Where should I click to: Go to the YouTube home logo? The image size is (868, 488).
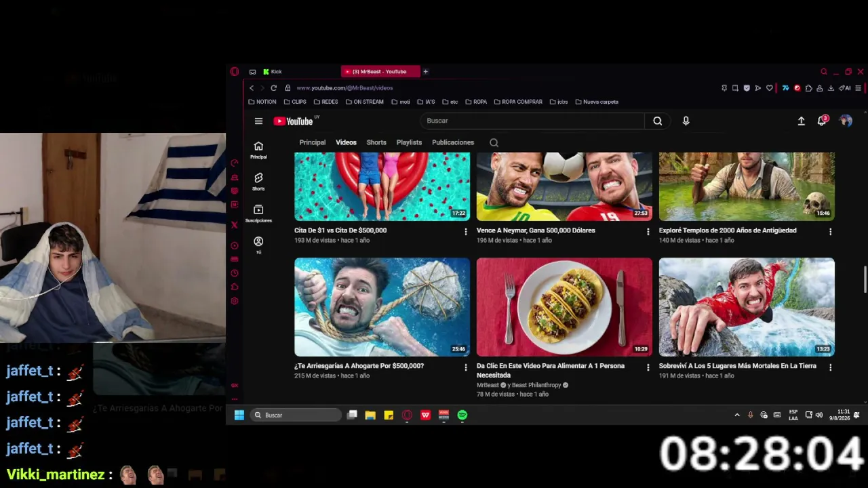(x=294, y=121)
